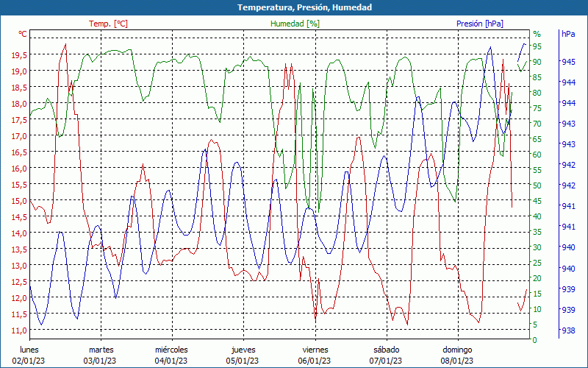Click the hPa unit above the pressure axis
Screen dimensions: 588x368
tap(568, 34)
